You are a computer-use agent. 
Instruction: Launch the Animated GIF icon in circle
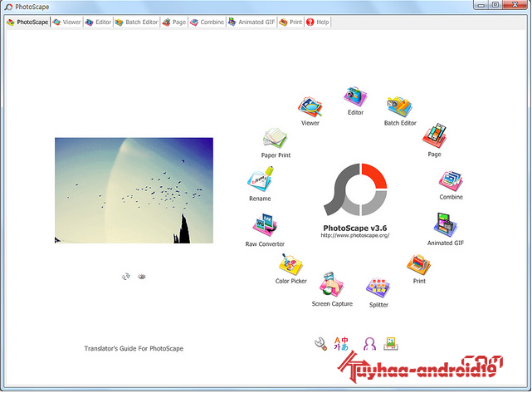point(445,225)
